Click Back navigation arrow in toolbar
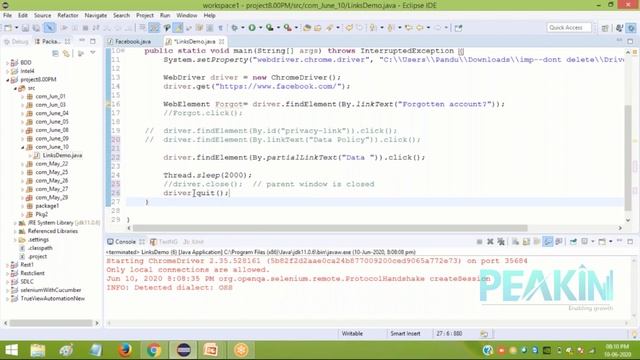640x360 pixels. point(419,28)
